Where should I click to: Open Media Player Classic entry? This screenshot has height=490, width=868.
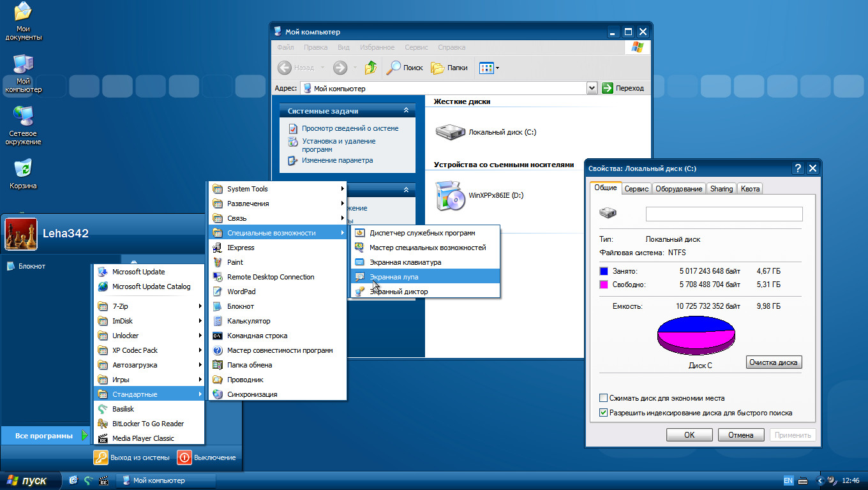[149, 438]
